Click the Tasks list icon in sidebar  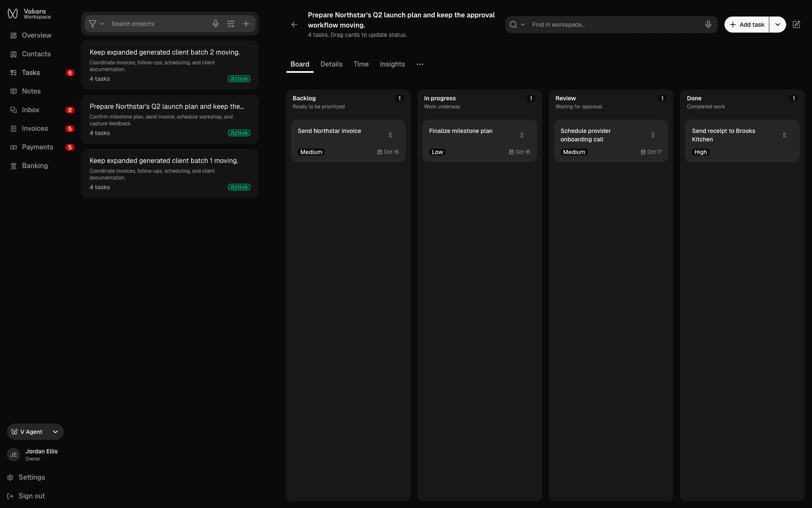[x=14, y=73]
